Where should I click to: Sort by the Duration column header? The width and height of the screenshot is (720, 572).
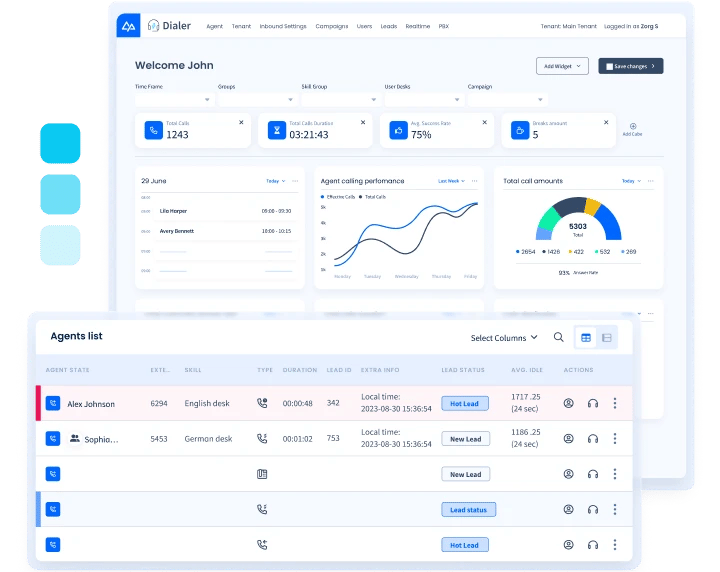point(300,370)
